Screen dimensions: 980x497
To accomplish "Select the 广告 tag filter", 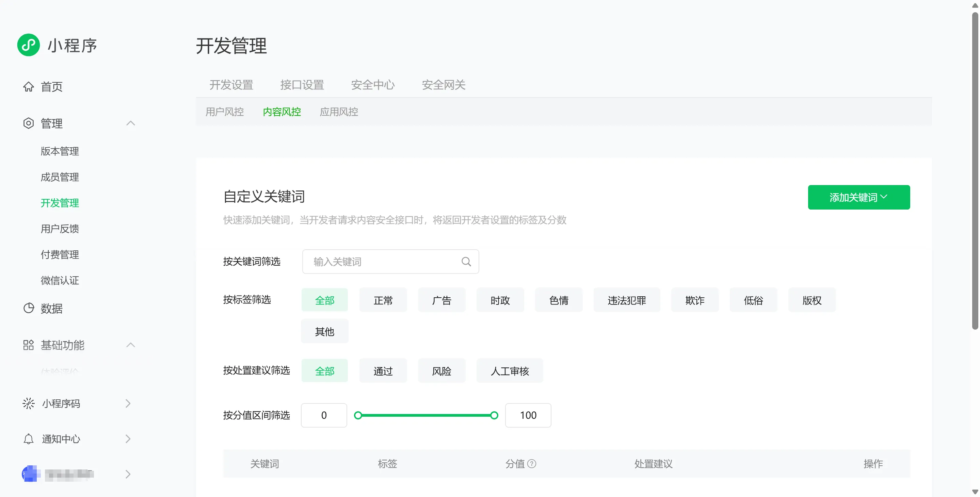I will (441, 300).
